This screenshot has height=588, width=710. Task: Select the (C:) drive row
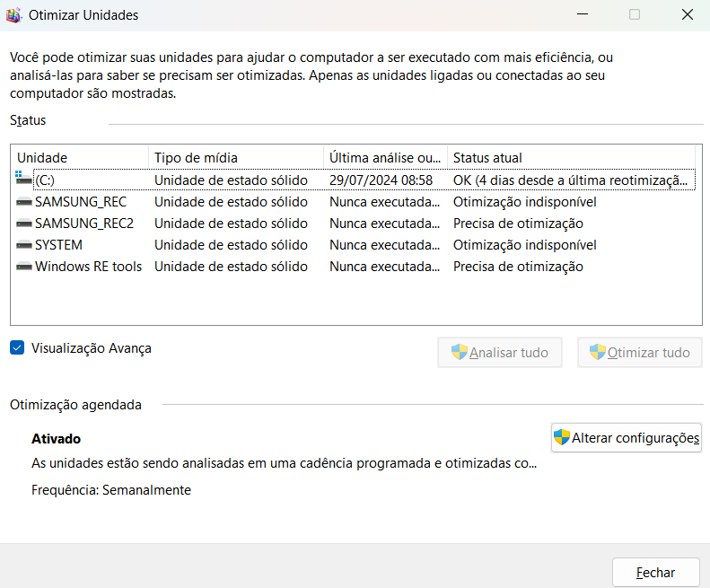tap(355, 180)
